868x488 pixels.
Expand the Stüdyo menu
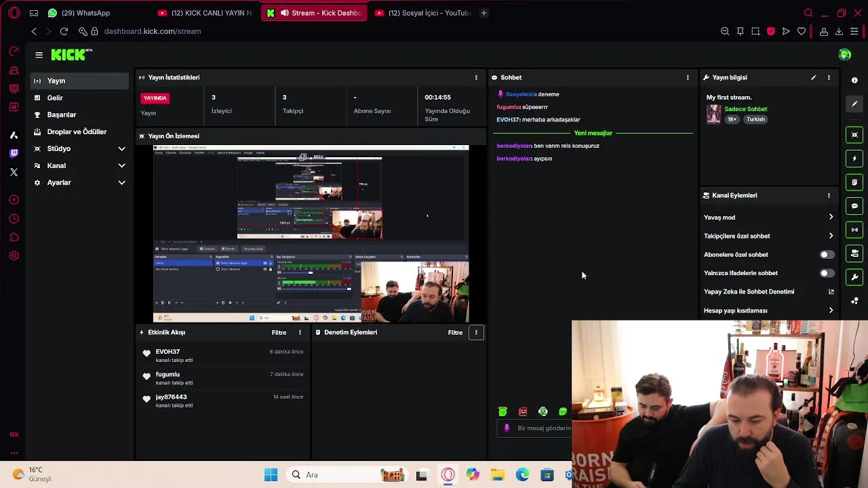pyautogui.click(x=79, y=148)
